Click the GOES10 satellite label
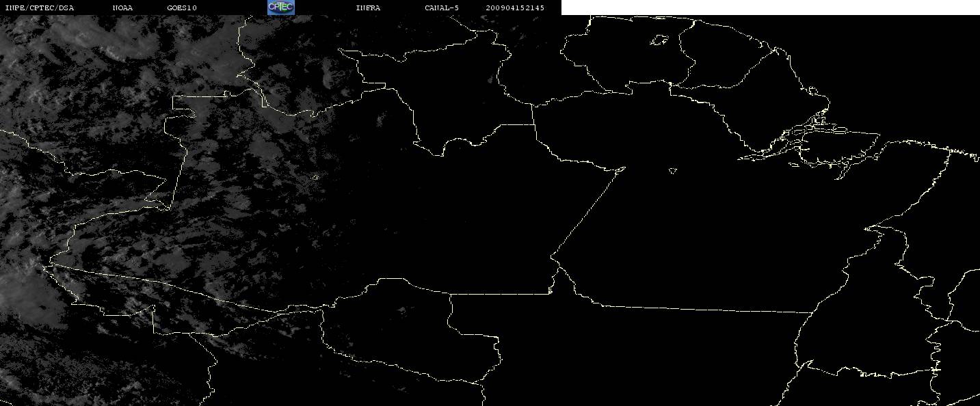 pyautogui.click(x=182, y=8)
